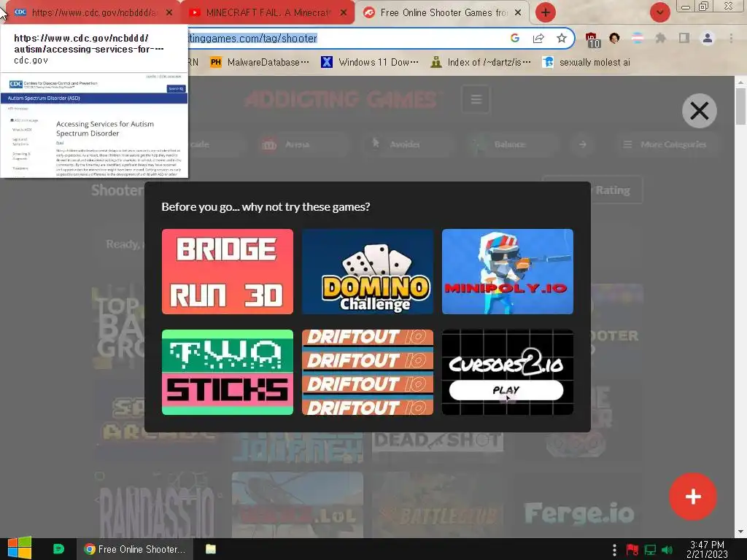This screenshot has width=747, height=560.
Task: Open File Explorer from the taskbar
Action: [x=211, y=549]
